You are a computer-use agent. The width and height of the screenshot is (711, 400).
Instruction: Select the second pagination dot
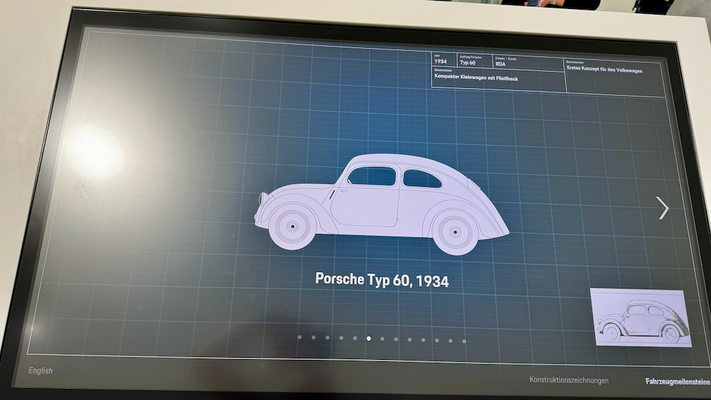pyautogui.click(x=313, y=337)
